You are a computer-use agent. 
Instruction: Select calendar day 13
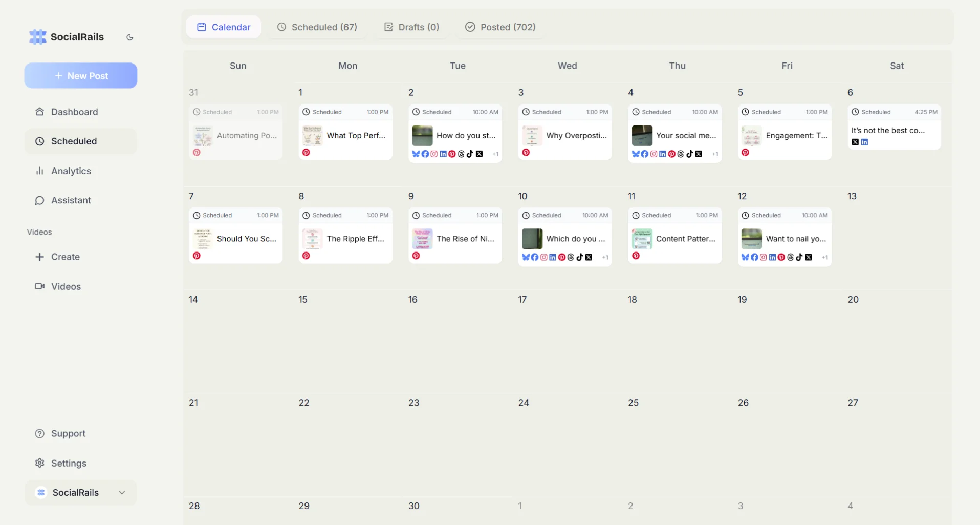852,196
